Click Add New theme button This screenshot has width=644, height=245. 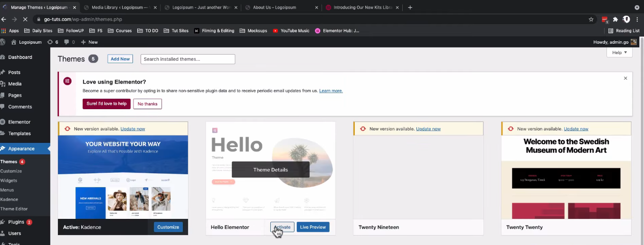point(120,59)
